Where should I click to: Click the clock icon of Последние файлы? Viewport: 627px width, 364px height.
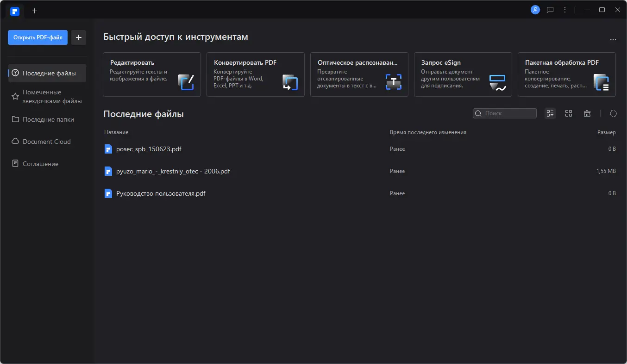[x=15, y=73]
